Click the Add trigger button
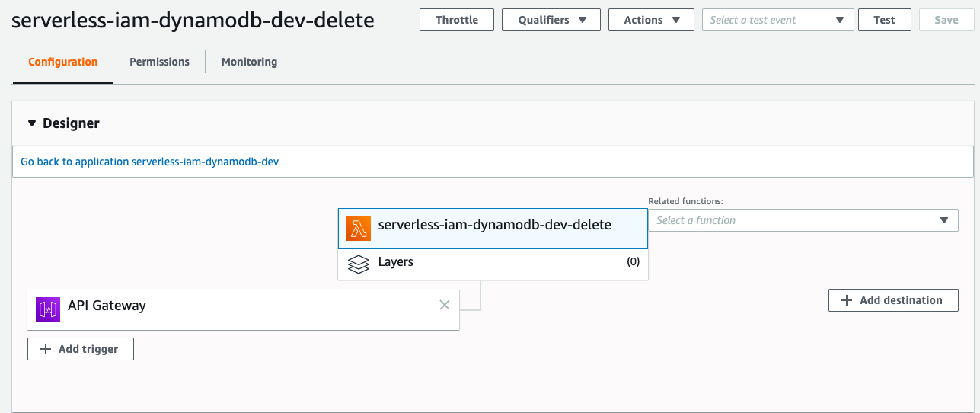 click(81, 349)
